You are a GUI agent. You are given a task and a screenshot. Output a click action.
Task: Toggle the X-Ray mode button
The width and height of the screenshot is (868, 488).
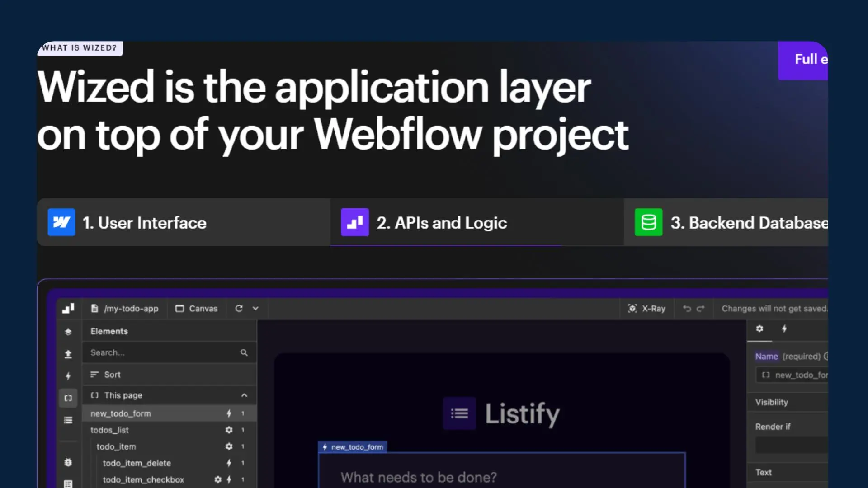(646, 309)
